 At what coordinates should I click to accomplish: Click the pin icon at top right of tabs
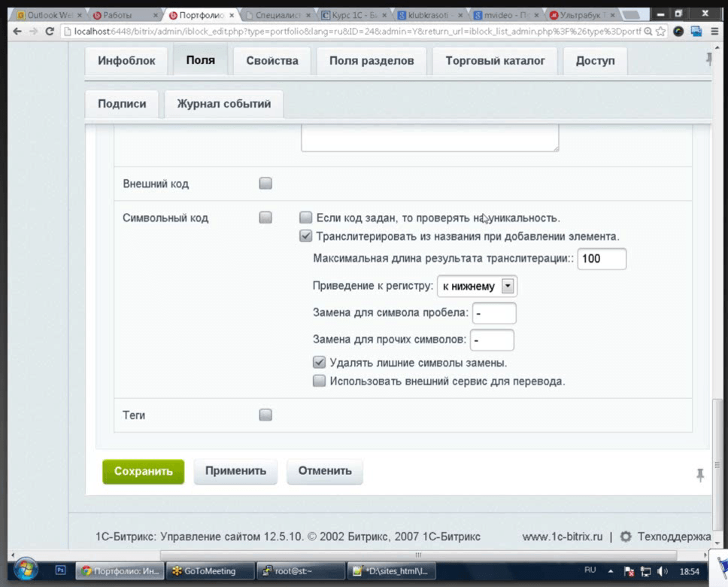click(708, 59)
